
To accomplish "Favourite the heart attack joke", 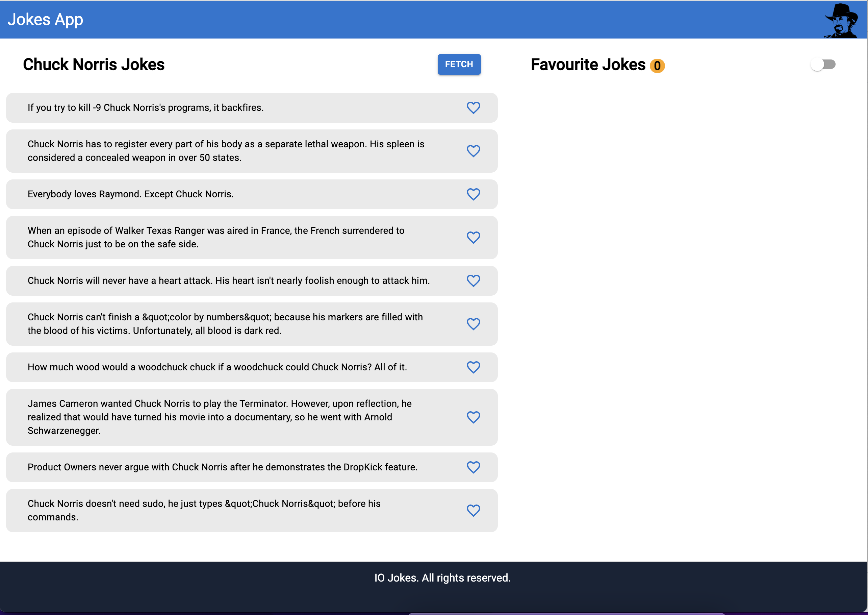I will click(x=473, y=280).
